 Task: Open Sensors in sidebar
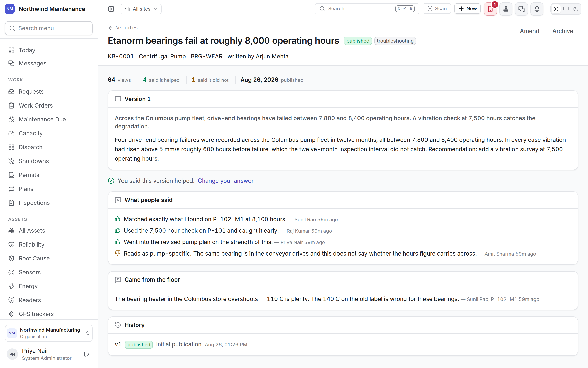point(49,272)
